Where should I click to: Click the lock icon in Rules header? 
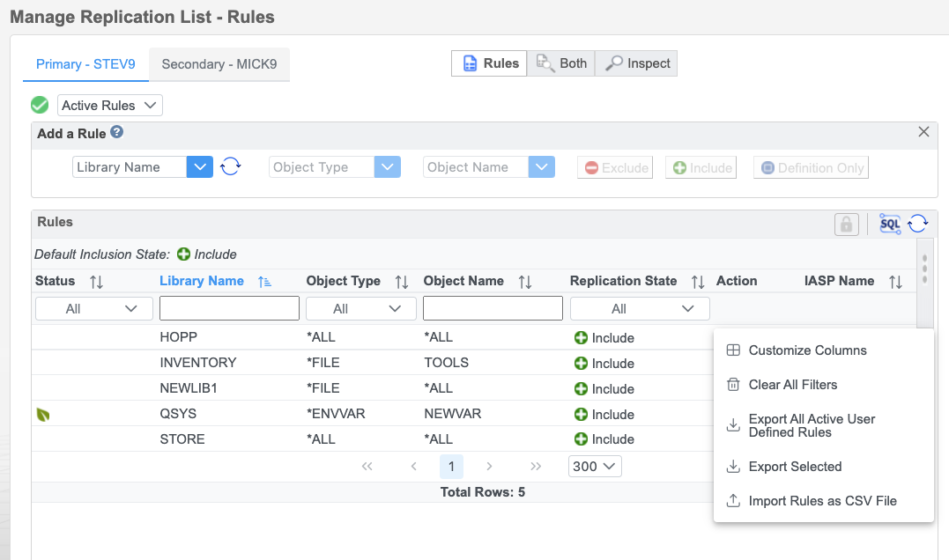(x=846, y=224)
